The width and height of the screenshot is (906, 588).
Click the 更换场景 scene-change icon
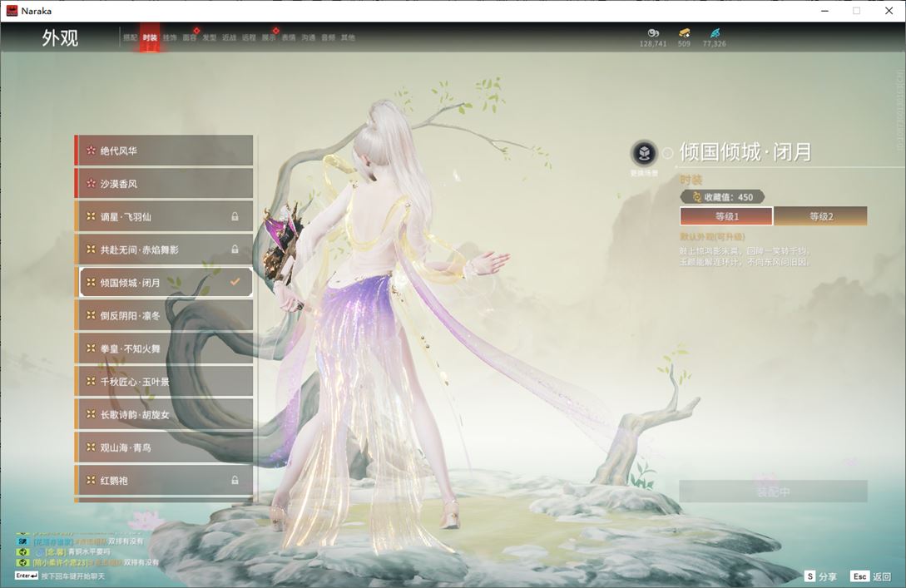click(x=644, y=153)
